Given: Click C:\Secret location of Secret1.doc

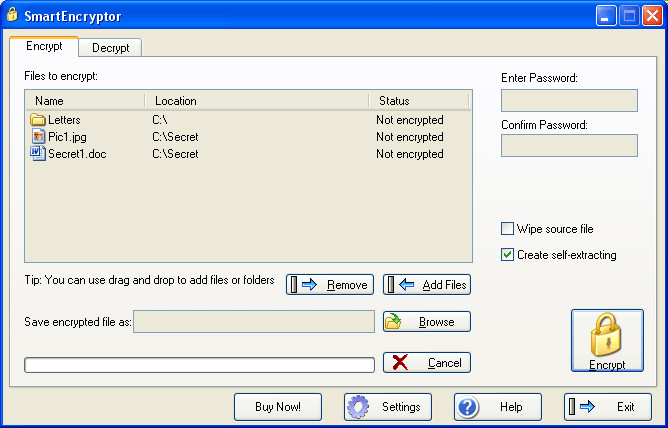Looking at the screenshot, I should [175, 154].
